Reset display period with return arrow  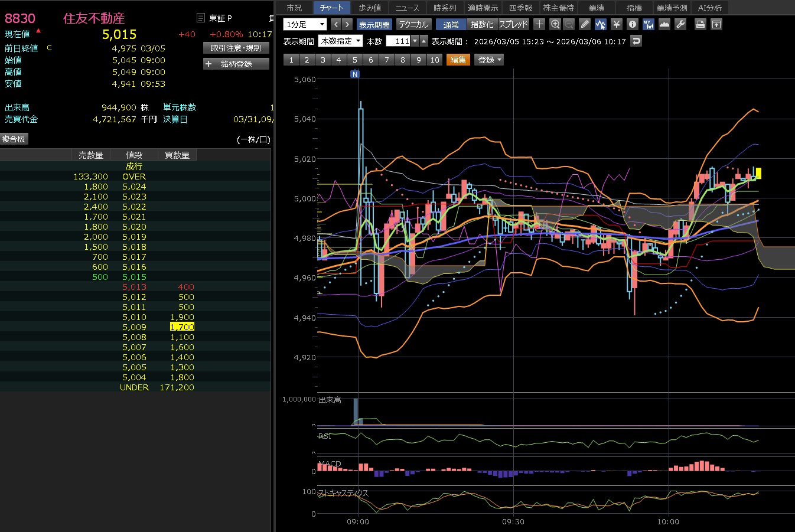[x=636, y=41]
